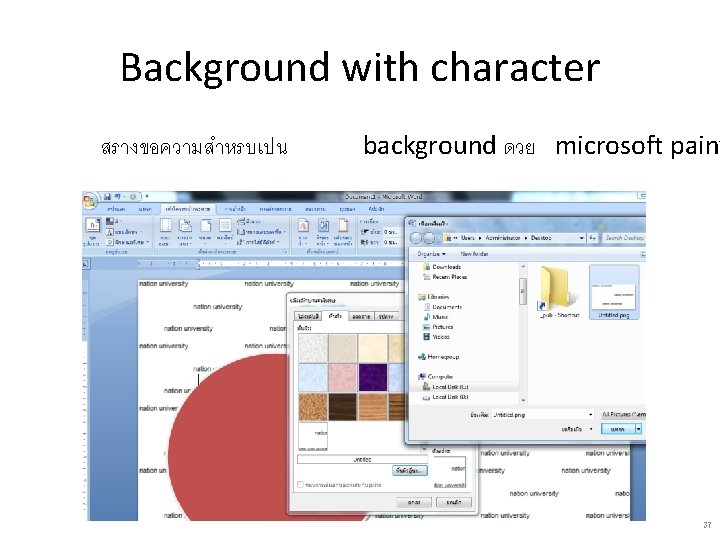The height and width of the screenshot is (540, 720).
Task: Switch to the Gradient tab in Fill Effects
Action: click(308, 316)
